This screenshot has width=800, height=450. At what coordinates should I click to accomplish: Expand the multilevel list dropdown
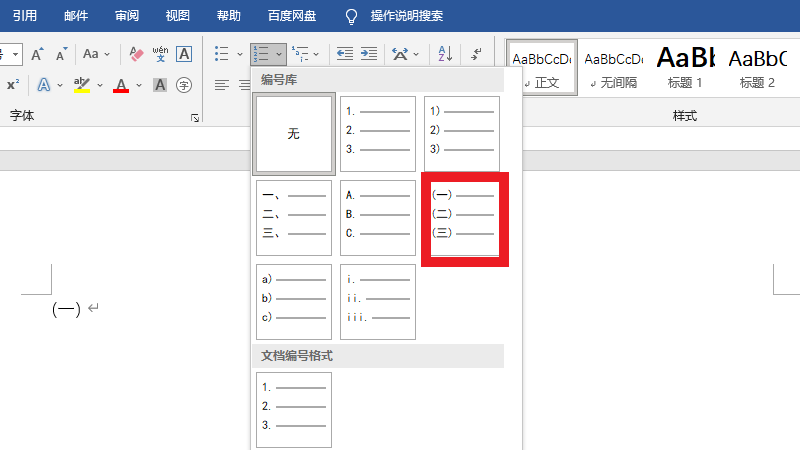317,54
